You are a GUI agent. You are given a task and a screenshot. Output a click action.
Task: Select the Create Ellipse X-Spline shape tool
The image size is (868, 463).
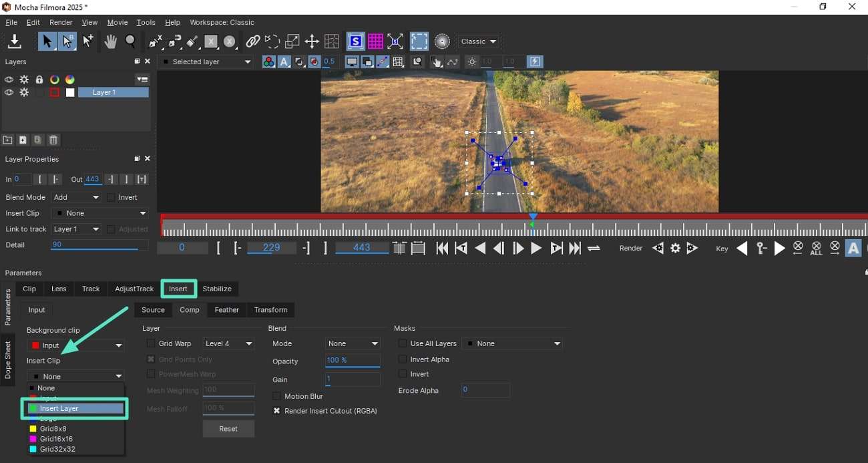pyautogui.click(x=230, y=41)
